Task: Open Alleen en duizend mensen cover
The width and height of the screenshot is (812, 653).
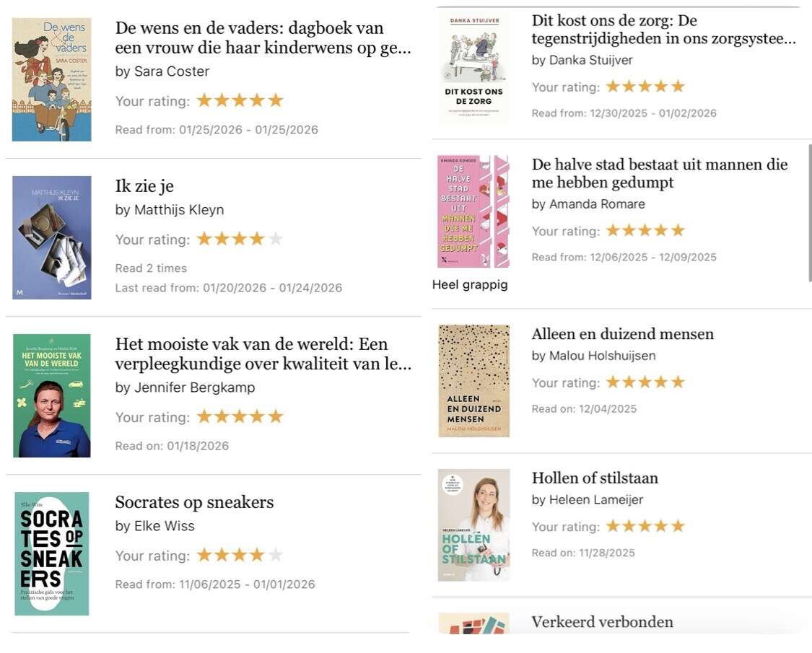Action: coord(473,381)
